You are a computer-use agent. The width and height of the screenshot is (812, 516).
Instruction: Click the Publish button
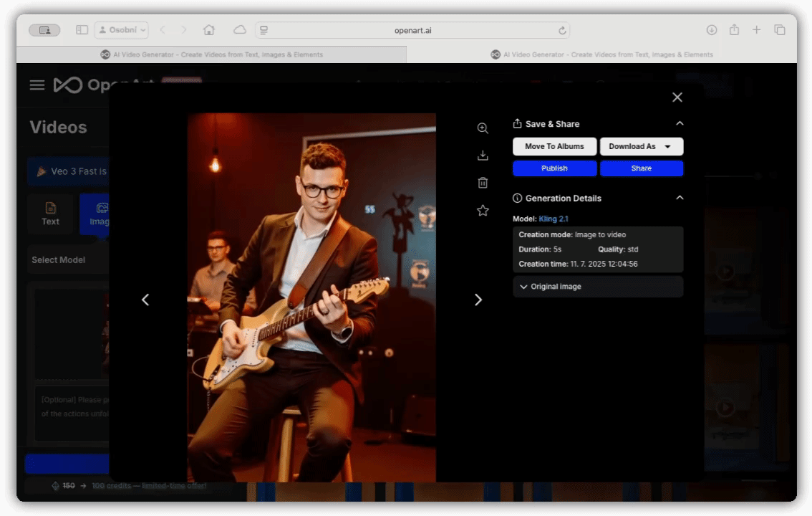(554, 168)
